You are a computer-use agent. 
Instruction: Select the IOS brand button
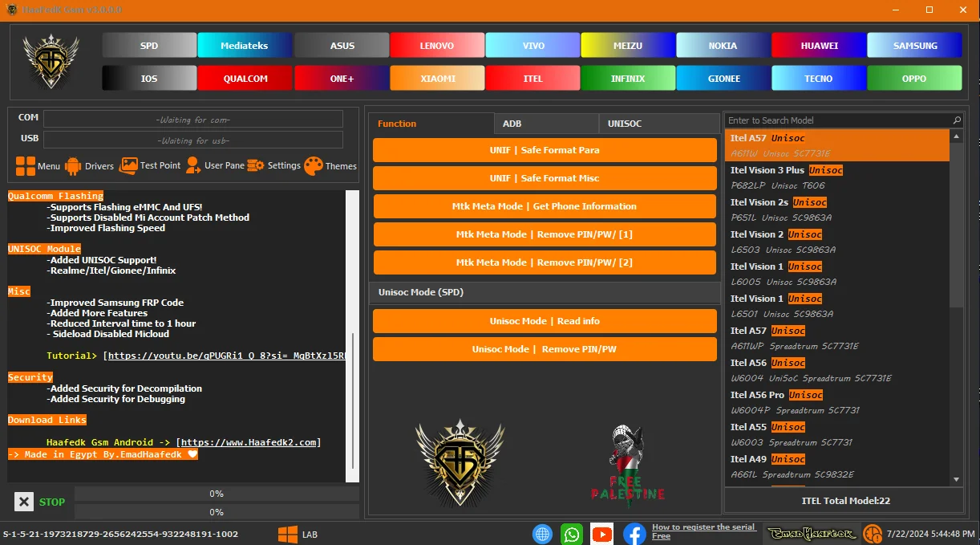tap(149, 79)
